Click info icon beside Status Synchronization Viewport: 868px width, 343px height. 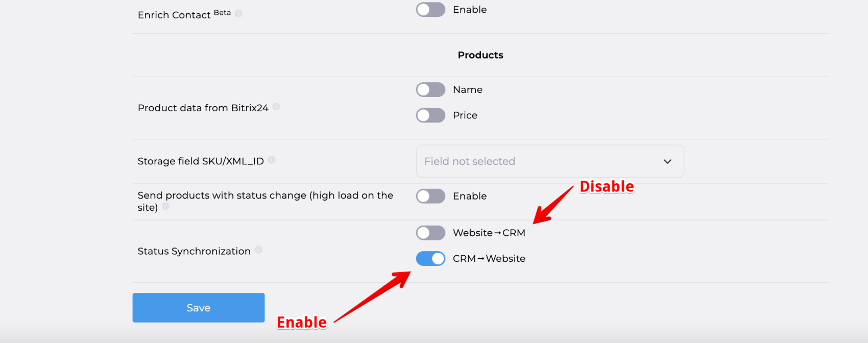[258, 250]
